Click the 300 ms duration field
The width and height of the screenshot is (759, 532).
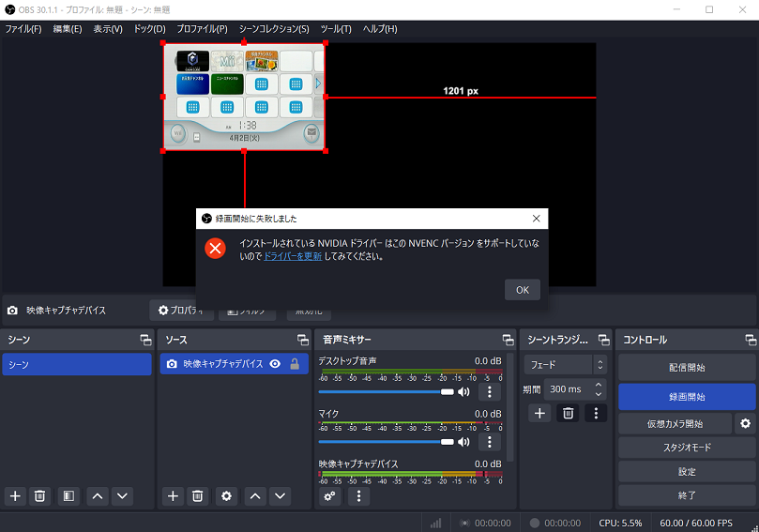pyautogui.click(x=568, y=389)
